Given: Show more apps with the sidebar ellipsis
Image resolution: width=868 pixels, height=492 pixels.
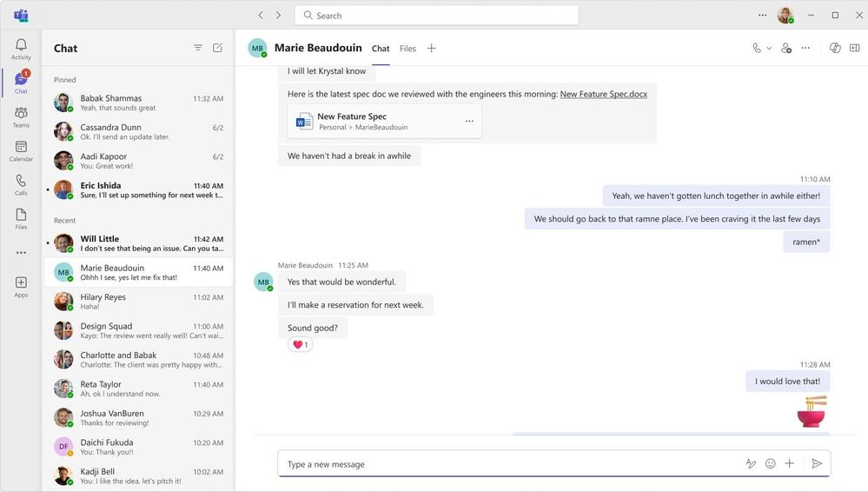Looking at the screenshot, I should click(21, 253).
